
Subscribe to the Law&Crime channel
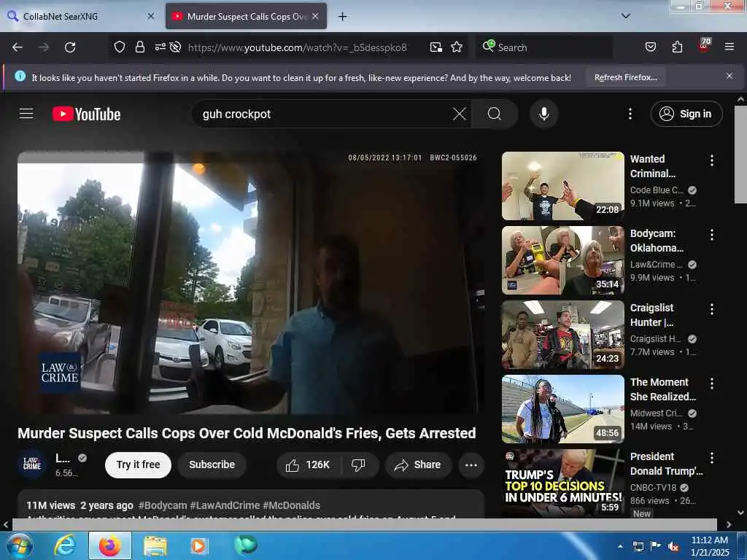(212, 464)
